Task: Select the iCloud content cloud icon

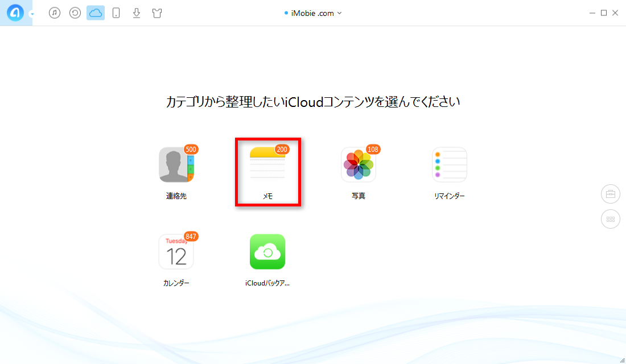Action: 96,13
